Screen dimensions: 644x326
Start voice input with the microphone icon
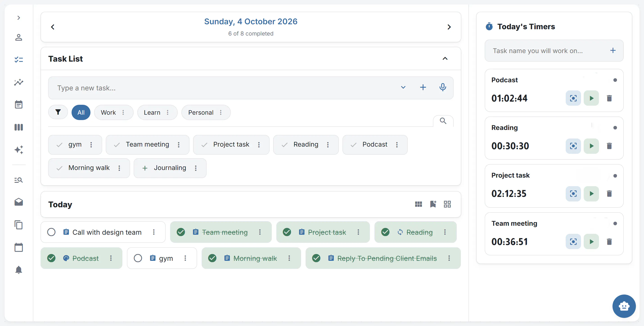(443, 87)
